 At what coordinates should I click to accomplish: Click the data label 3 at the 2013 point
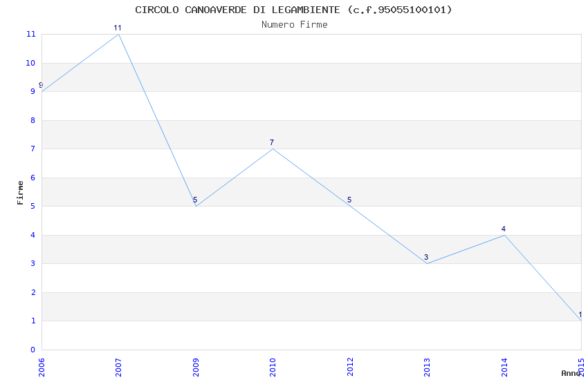426,257
